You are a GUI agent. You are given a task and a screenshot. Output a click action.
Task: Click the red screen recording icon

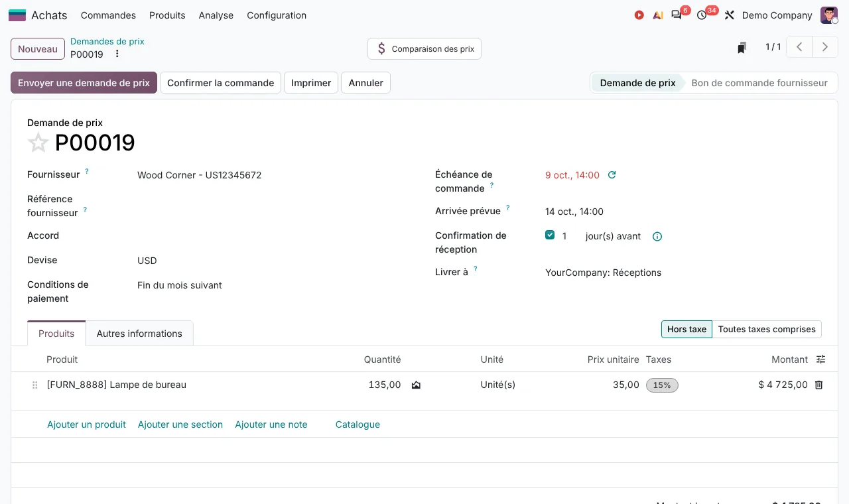pos(639,15)
